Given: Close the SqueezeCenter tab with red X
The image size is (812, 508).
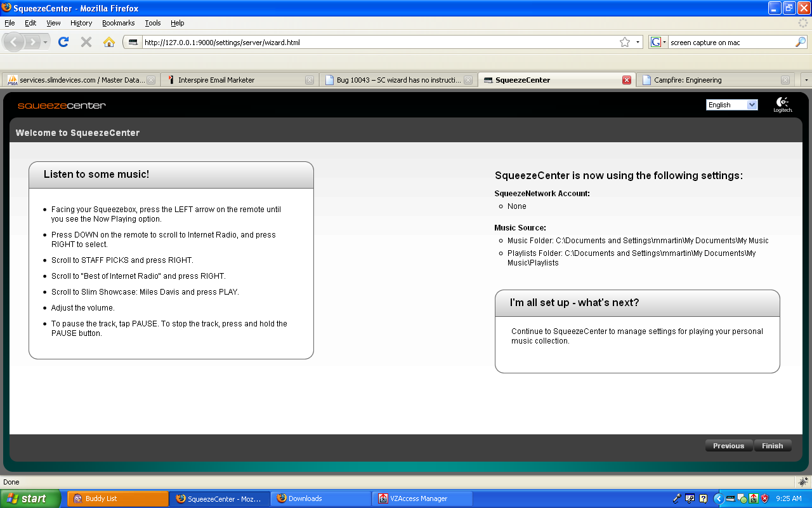Looking at the screenshot, I should pyautogui.click(x=627, y=80).
